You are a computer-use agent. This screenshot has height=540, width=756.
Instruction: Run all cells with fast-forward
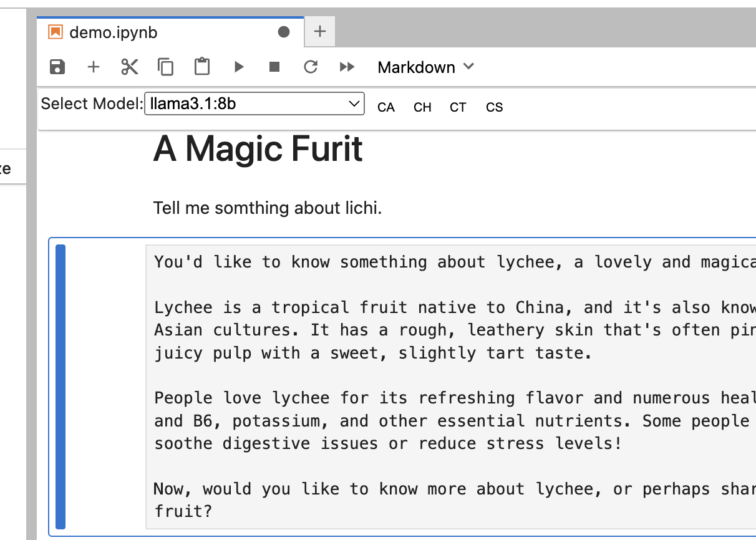pos(347,67)
